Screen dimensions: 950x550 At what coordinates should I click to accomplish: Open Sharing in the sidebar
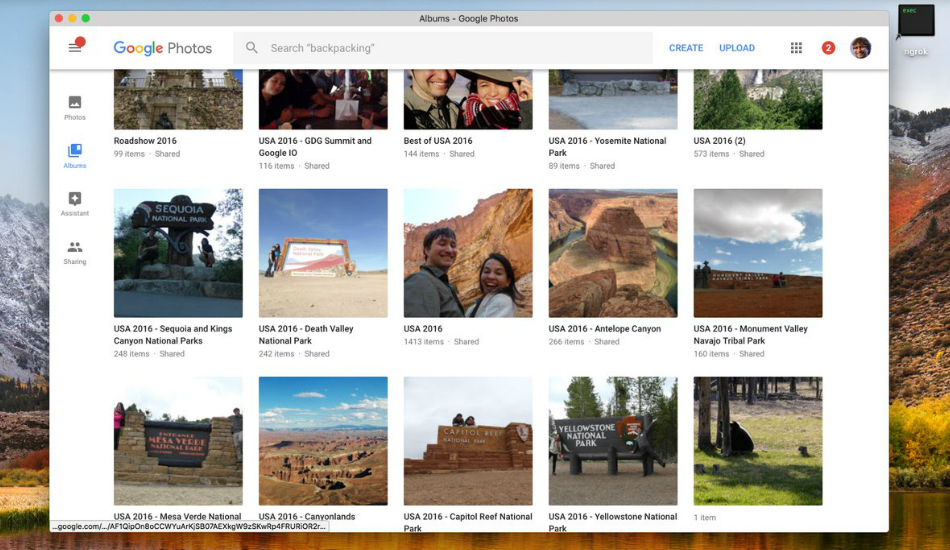point(75,253)
